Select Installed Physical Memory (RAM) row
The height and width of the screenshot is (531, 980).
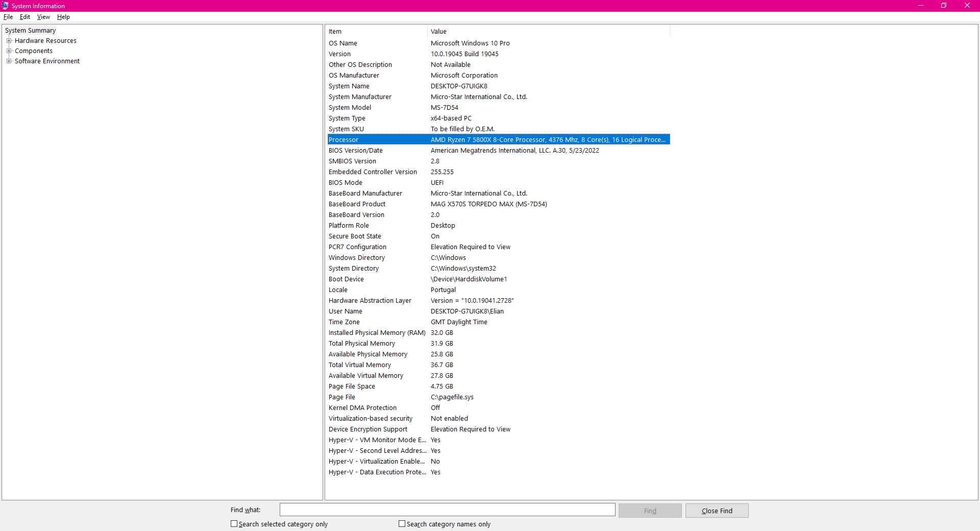(499, 333)
